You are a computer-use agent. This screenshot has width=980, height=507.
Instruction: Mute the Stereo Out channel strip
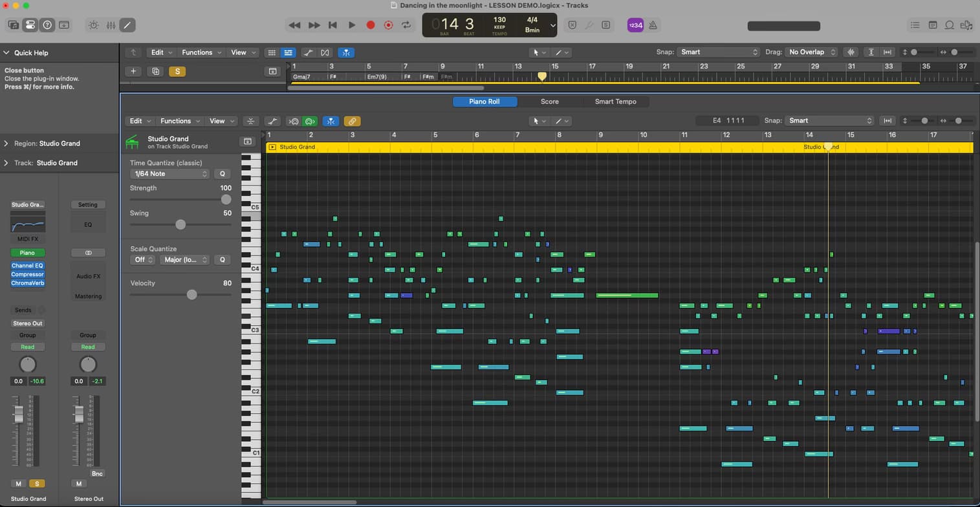point(79,484)
